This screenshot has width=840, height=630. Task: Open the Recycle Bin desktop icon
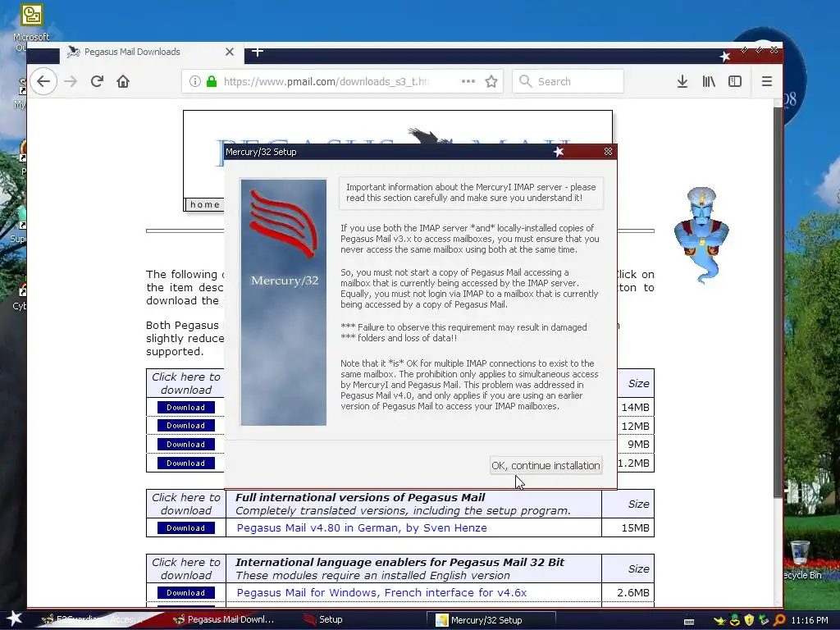[801, 559]
